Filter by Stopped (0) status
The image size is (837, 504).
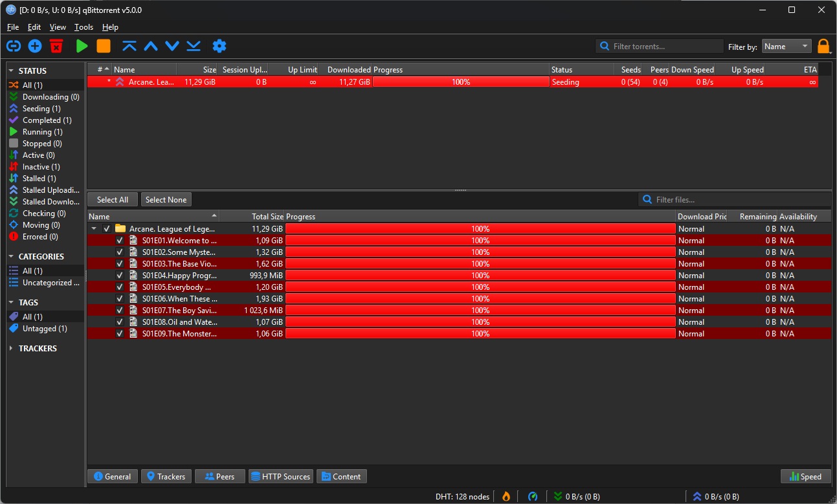[x=45, y=144]
